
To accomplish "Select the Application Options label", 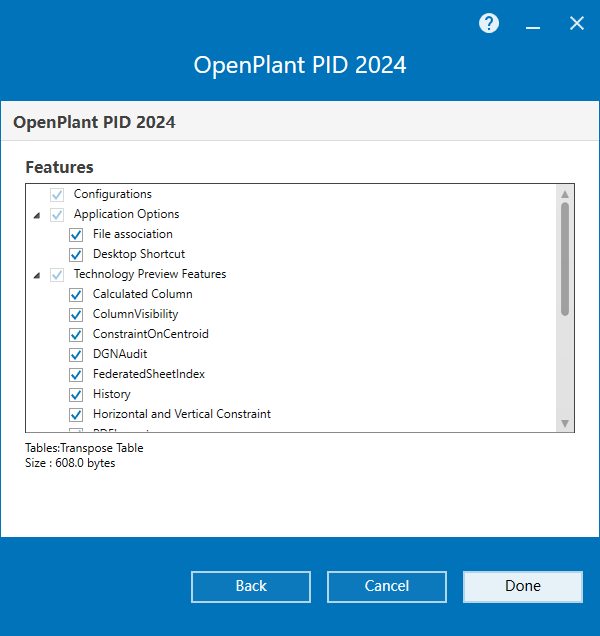I will [x=126, y=214].
